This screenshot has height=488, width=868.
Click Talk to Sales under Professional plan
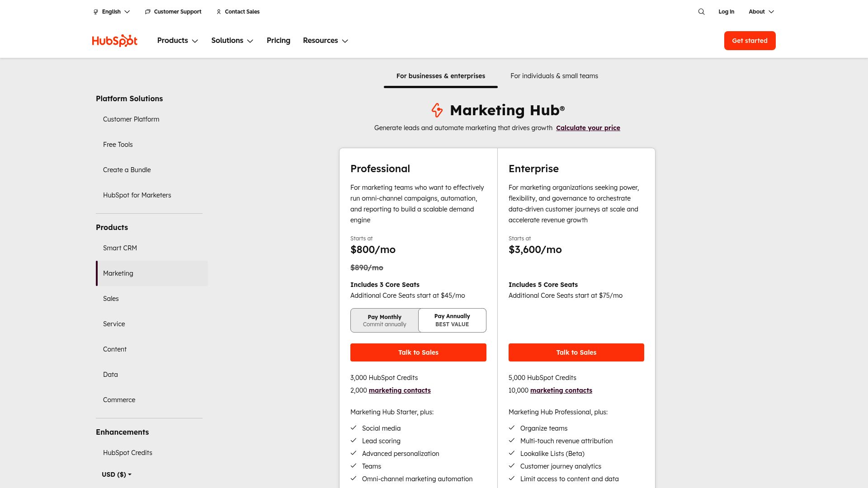click(418, 352)
